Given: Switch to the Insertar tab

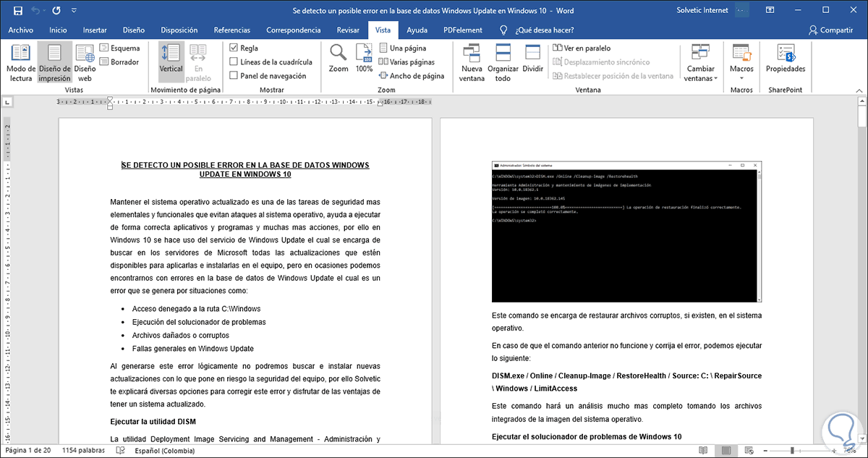Looking at the screenshot, I should coord(95,30).
